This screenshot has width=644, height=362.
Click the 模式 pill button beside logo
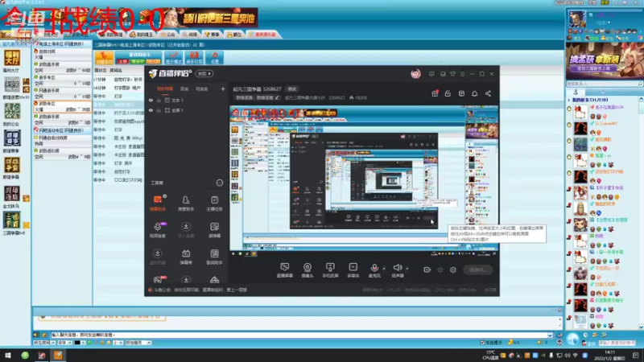tap(204, 74)
